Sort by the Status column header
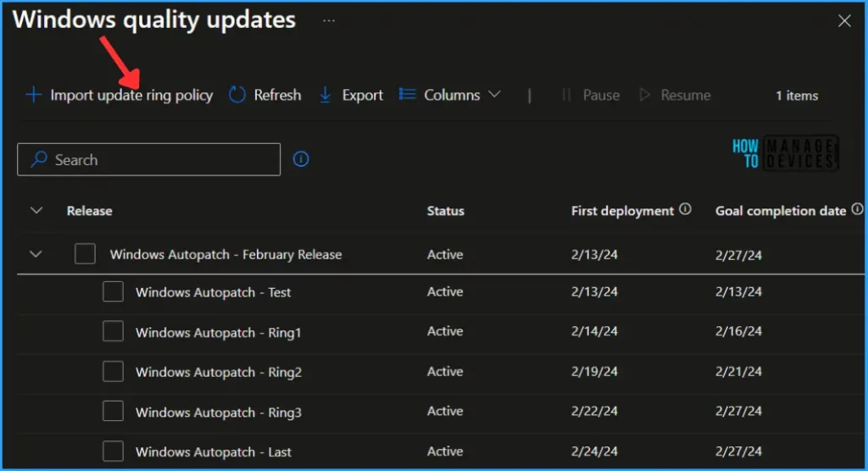This screenshot has width=868, height=471. coord(445,211)
